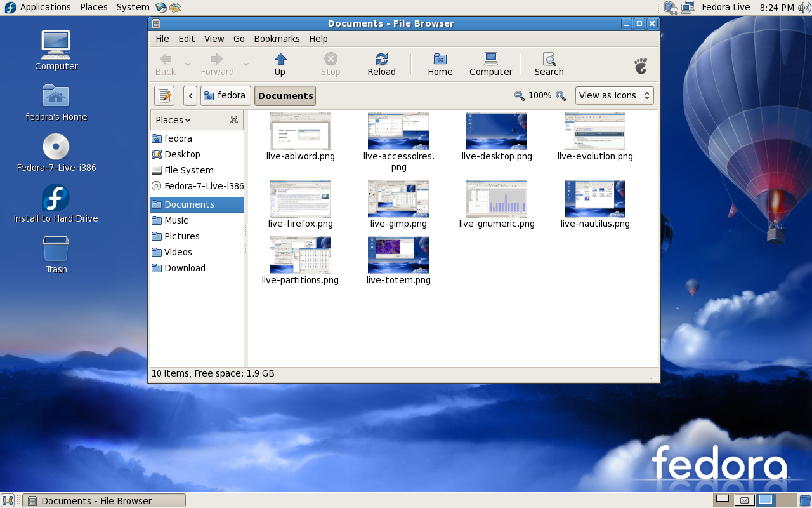Expand the Places side pane selector
The image size is (812, 508).
[173, 120]
